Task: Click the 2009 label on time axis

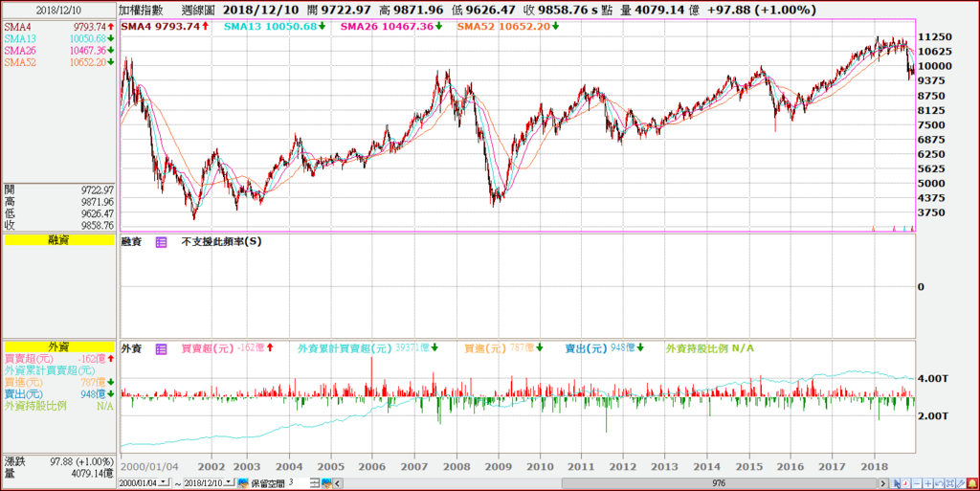Action: coord(498,467)
